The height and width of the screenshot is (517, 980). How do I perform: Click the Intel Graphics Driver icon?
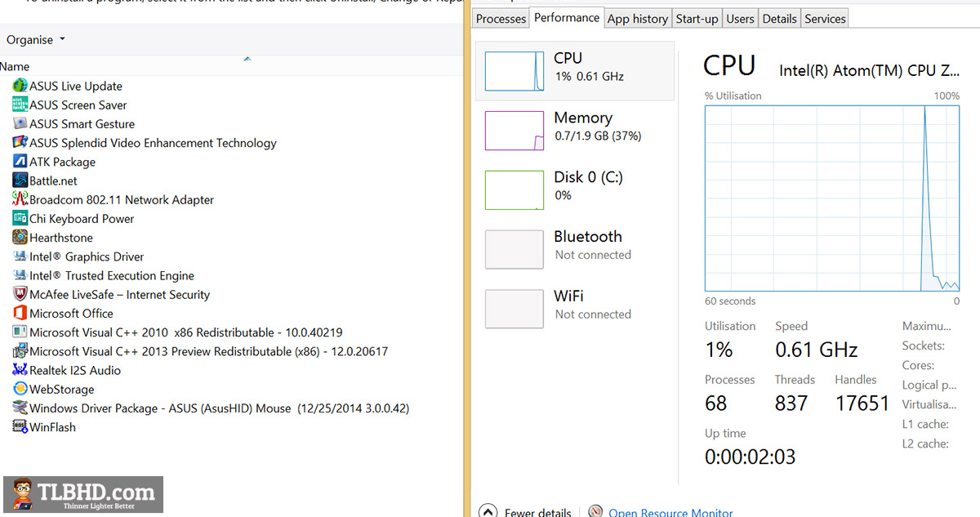tap(20, 256)
